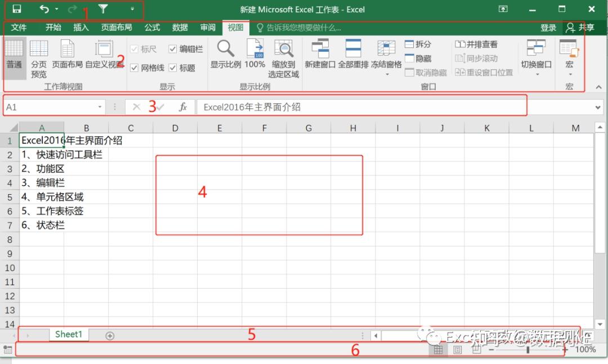Switch to 页面布局 (Page Layout) view
This screenshot has height=364, width=608.
pyautogui.click(x=67, y=56)
